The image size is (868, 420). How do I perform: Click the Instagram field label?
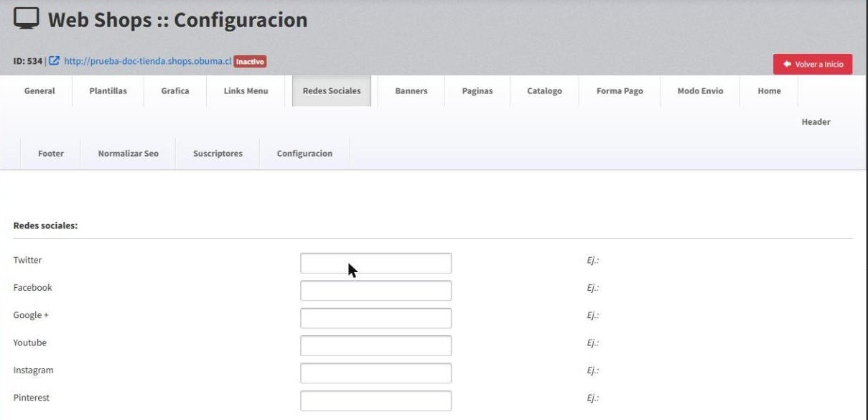33,370
